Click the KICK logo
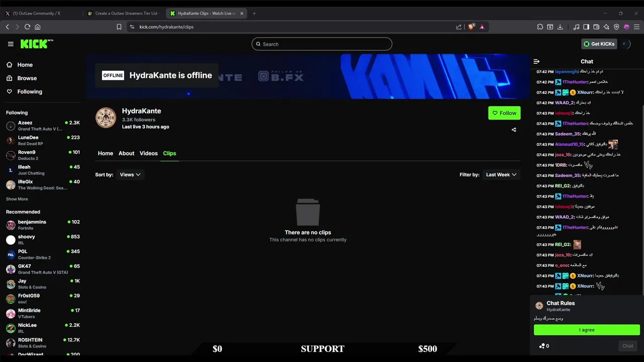This screenshot has height=362, width=644. [36, 44]
